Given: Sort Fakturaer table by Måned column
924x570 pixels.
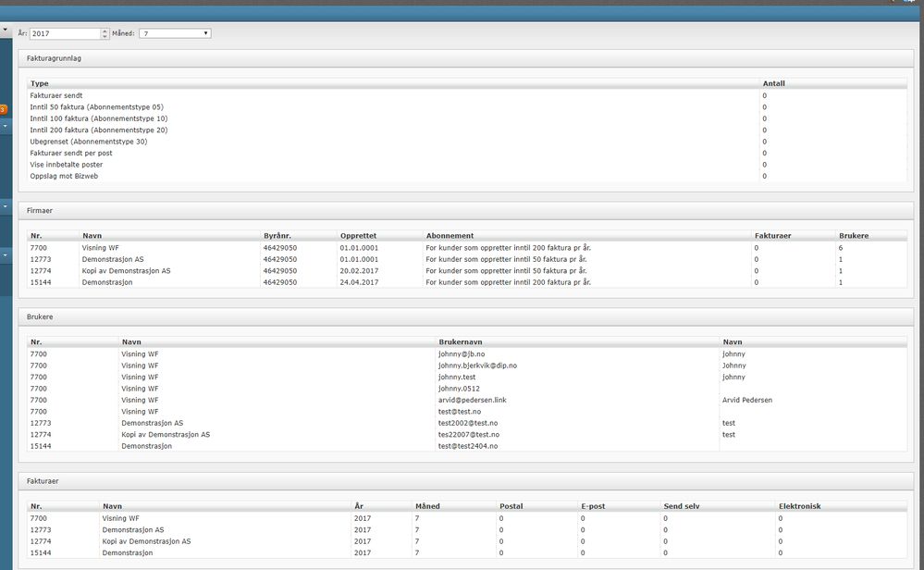Looking at the screenshot, I should [454, 506].
